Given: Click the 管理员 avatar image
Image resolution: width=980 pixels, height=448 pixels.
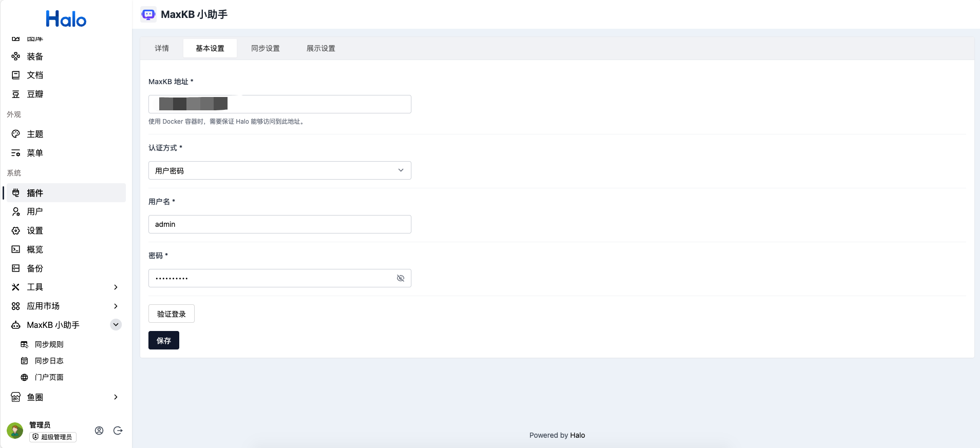Looking at the screenshot, I should pyautogui.click(x=15, y=431).
